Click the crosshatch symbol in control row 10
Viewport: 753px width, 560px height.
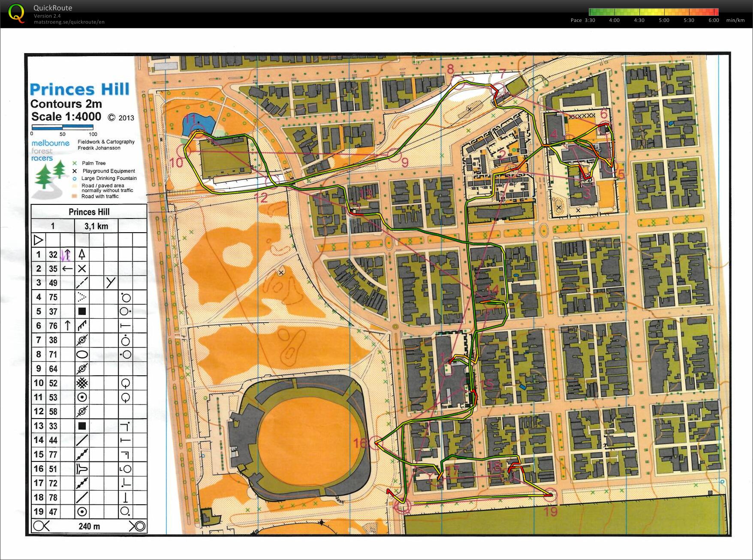coord(82,383)
